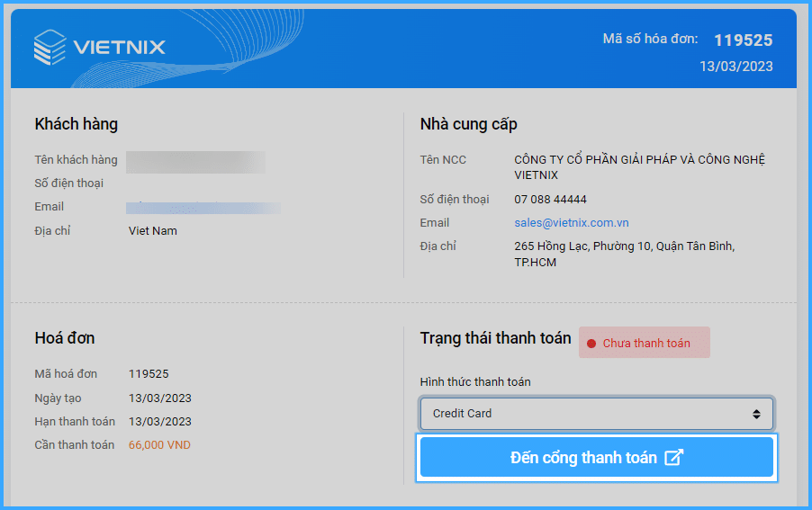This screenshot has width=812, height=510.
Task: Select the header invoice number 119525
Action: [743, 40]
